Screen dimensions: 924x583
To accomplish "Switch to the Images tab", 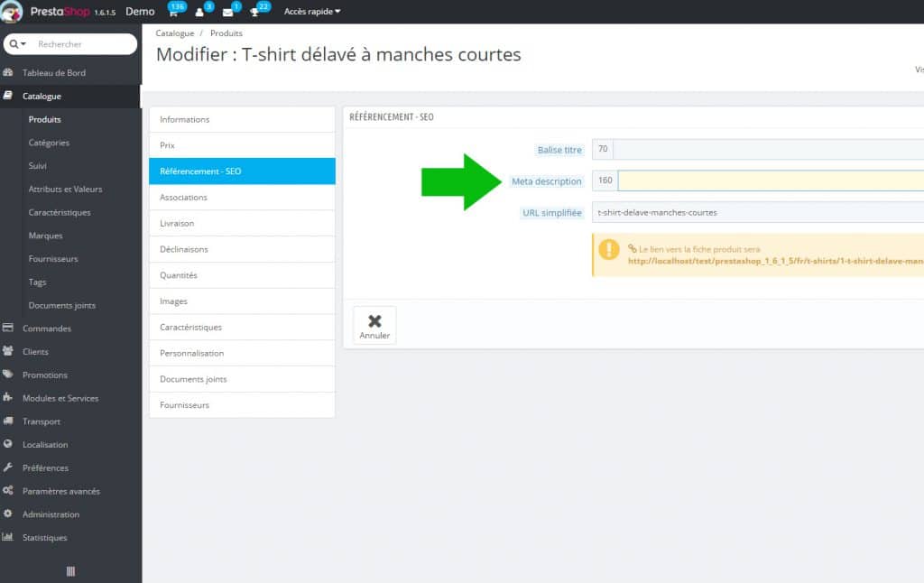I will click(242, 301).
